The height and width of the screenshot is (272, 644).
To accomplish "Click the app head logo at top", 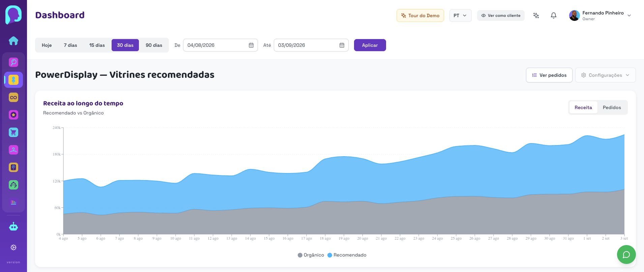I will pos(13,15).
